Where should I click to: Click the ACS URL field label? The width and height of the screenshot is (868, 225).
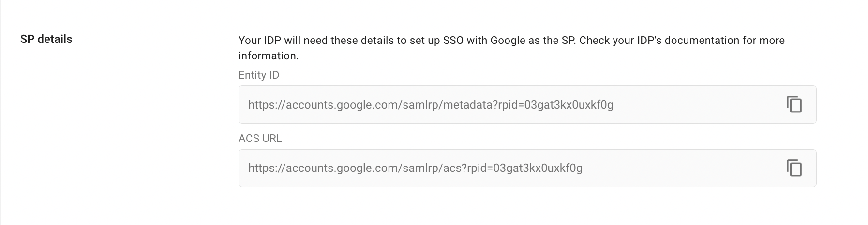(260, 139)
